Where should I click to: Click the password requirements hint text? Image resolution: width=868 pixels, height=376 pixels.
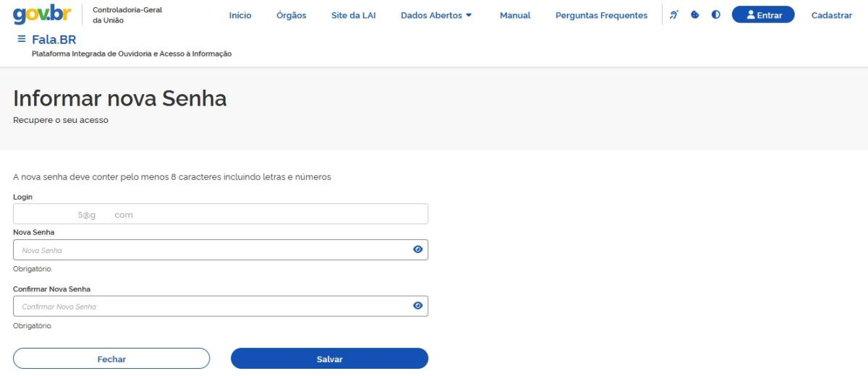coord(172,177)
